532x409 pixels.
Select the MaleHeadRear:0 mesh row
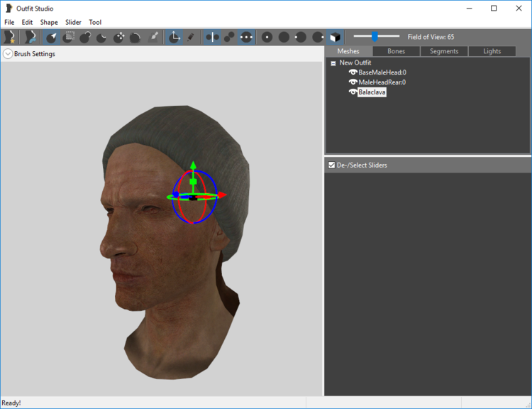coord(382,82)
